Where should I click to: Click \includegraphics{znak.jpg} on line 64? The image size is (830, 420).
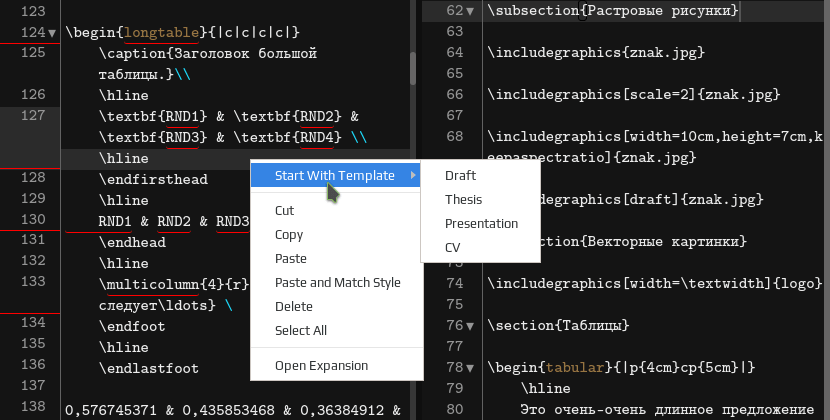point(596,52)
